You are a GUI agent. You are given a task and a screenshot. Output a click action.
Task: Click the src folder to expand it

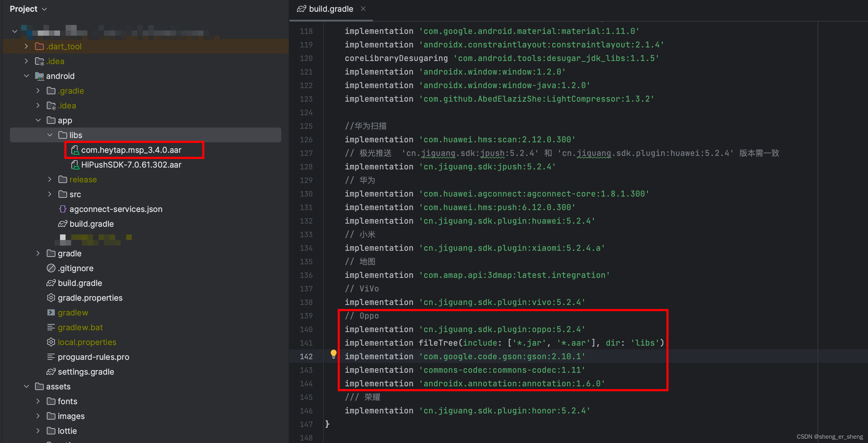click(76, 194)
